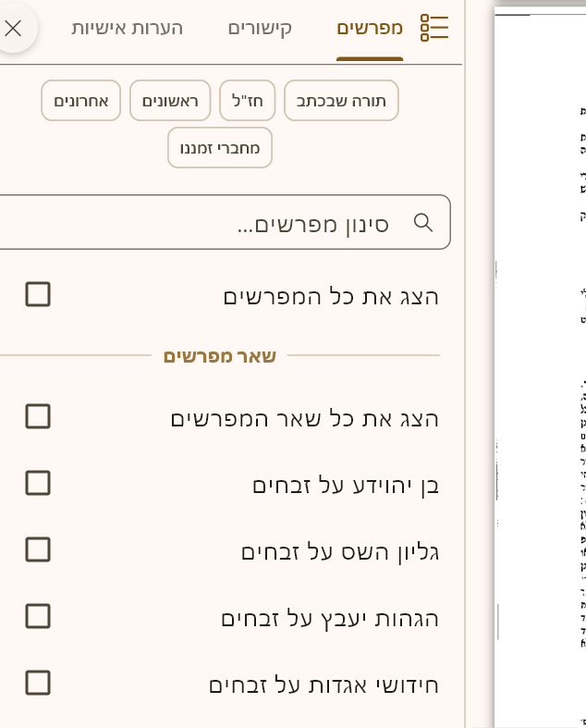This screenshot has height=728, width=586.
Task: Tick the בן יהוידע על זבחים checkbox
Action: pyautogui.click(x=38, y=484)
